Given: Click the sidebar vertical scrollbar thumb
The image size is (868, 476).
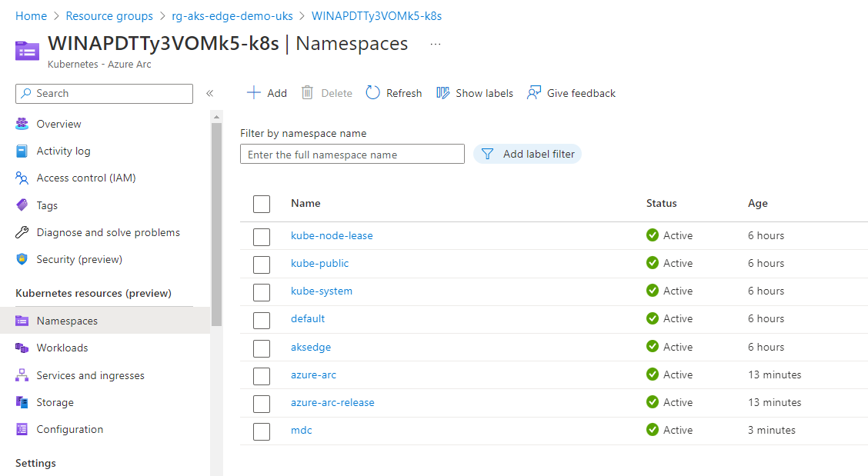Looking at the screenshot, I should (216, 225).
